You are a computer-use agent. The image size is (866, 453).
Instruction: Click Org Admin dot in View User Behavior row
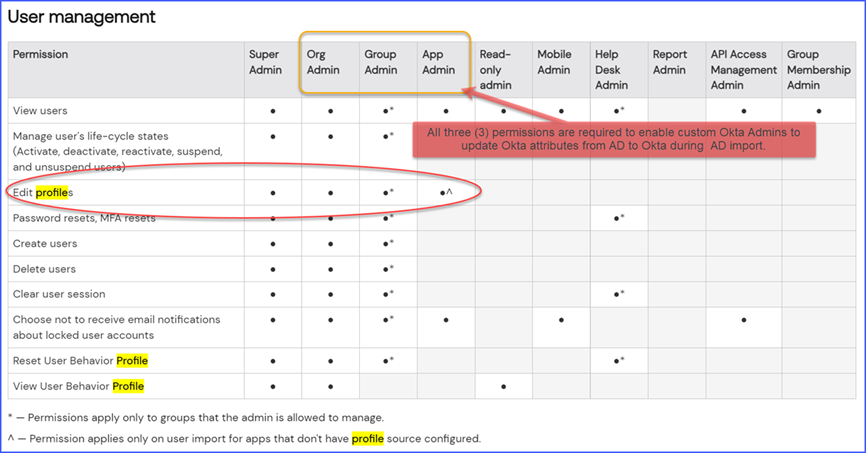coord(330,387)
